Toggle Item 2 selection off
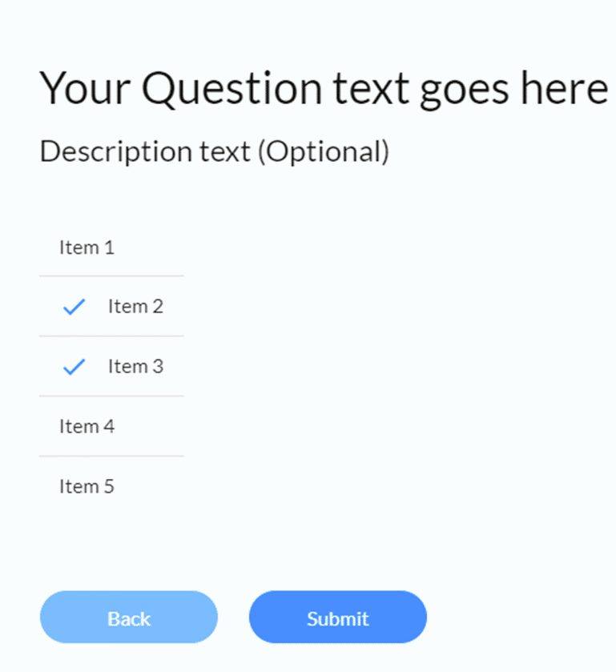 (x=135, y=306)
